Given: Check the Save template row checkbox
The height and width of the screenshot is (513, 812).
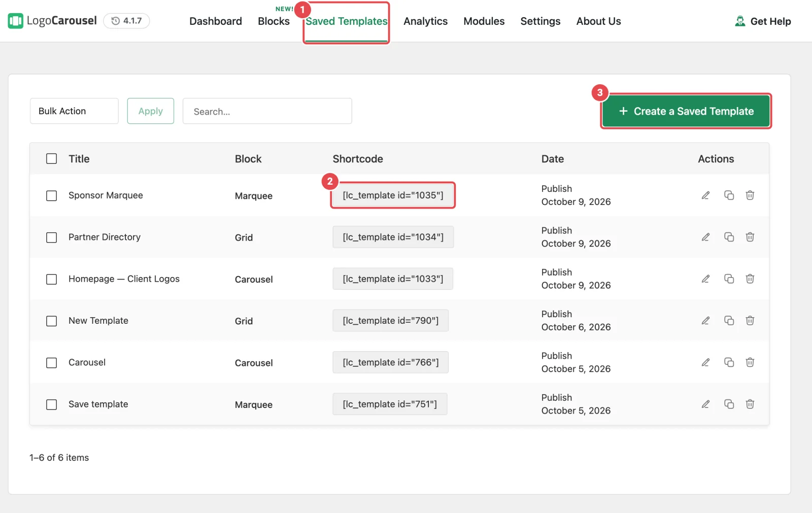Looking at the screenshot, I should [x=51, y=404].
